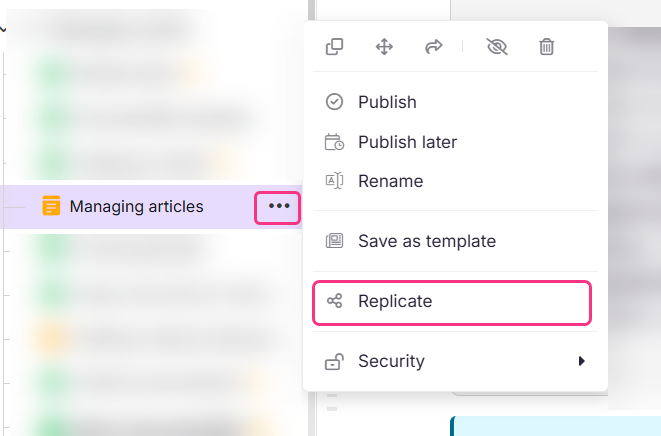Click the Replicate share-nodes icon
Image resolution: width=661 pixels, height=436 pixels.
335,301
